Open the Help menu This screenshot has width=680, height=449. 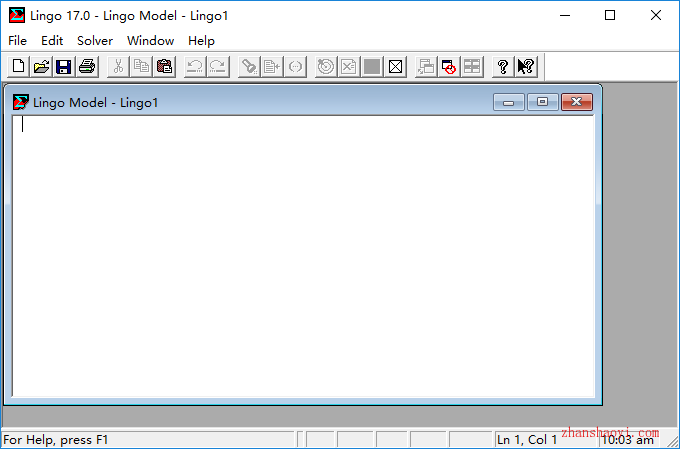pos(201,41)
